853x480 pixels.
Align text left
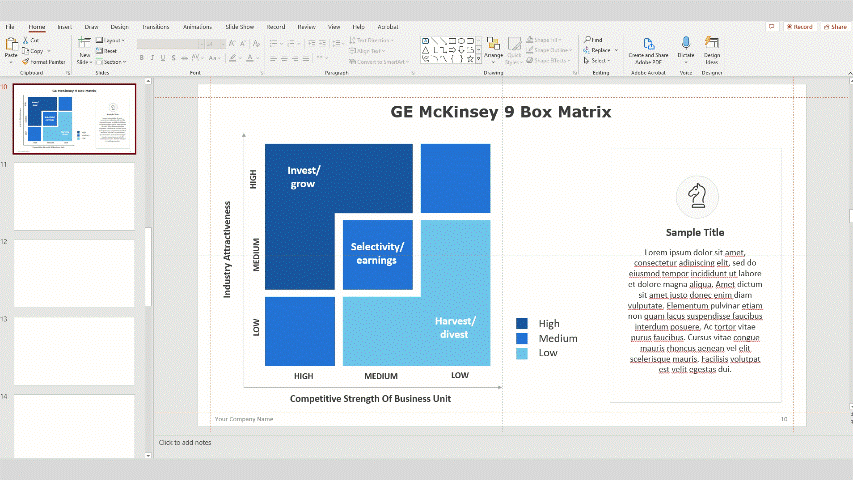273,59
